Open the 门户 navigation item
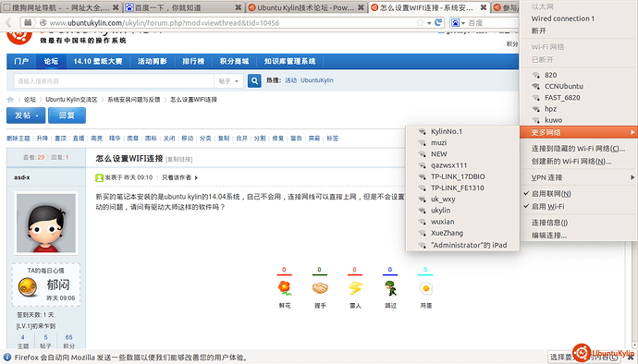Screen dimensions: 638x364 click(21, 61)
